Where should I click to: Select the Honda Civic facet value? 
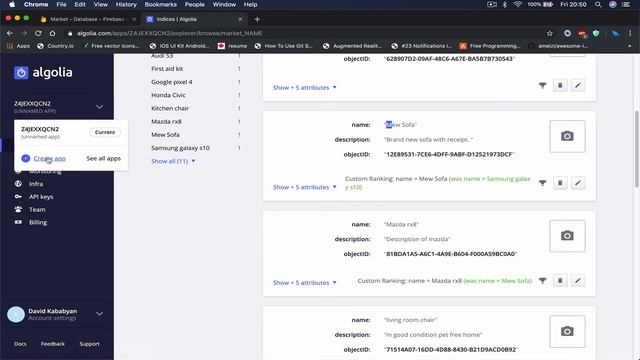click(x=168, y=95)
